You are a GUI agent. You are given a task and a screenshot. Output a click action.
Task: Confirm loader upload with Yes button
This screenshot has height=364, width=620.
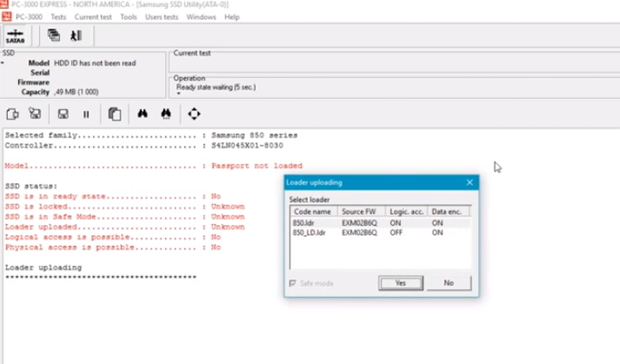401,283
